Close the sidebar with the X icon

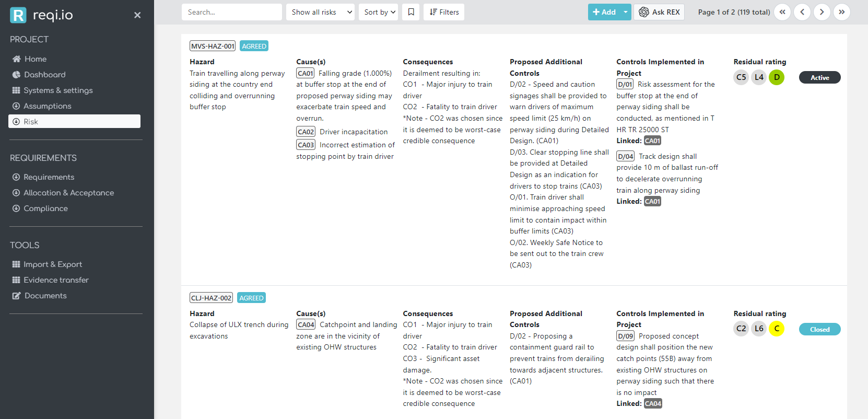[x=137, y=15]
